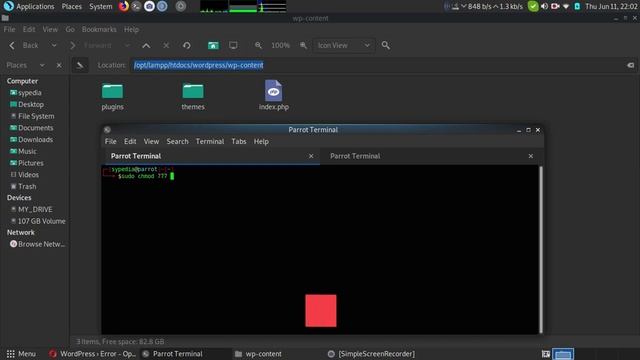Screen dimensions: 640x360
Task: Click the green checkmark update tray icon
Action: 533,6
